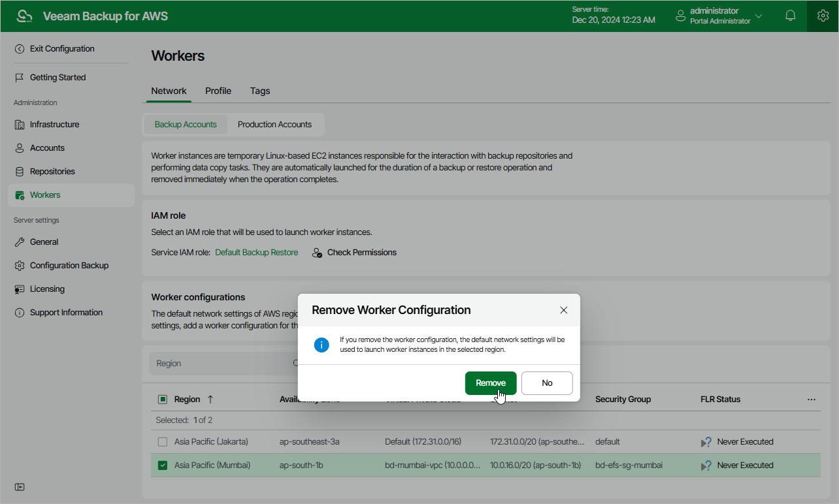Click the Exit Configuration back arrow icon
The image size is (839, 504).
coord(20,49)
